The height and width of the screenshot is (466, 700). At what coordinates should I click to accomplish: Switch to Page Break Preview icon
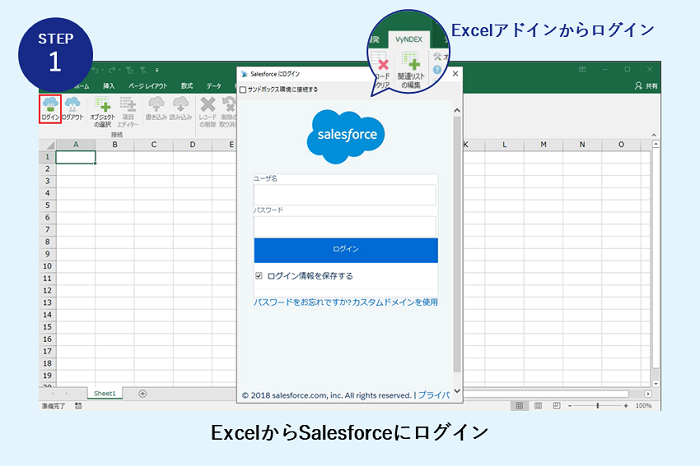(556, 406)
